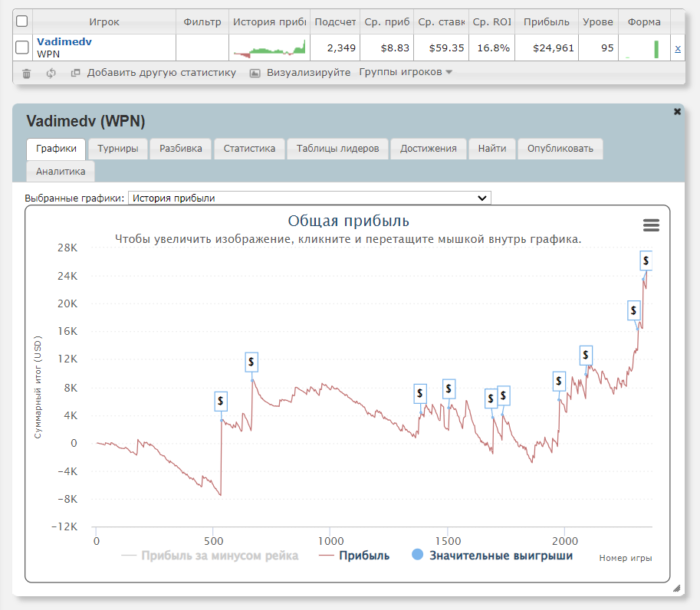700x610 pixels.
Task: Remove Vadimedv row with x link
Action: click(x=677, y=48)
